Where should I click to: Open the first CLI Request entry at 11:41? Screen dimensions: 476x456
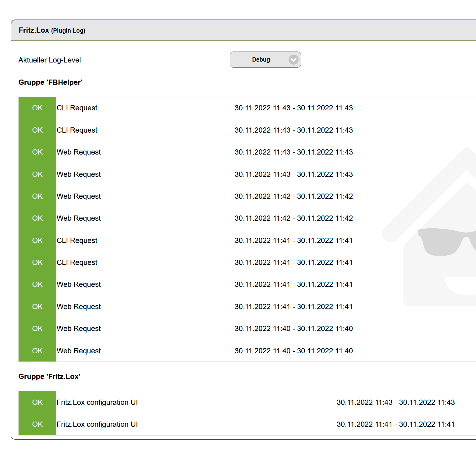pyautogui.click(x=77, y=240)
